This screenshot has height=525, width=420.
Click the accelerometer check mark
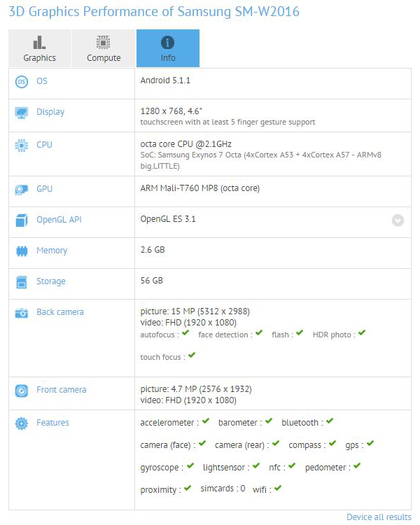point(206,421)
